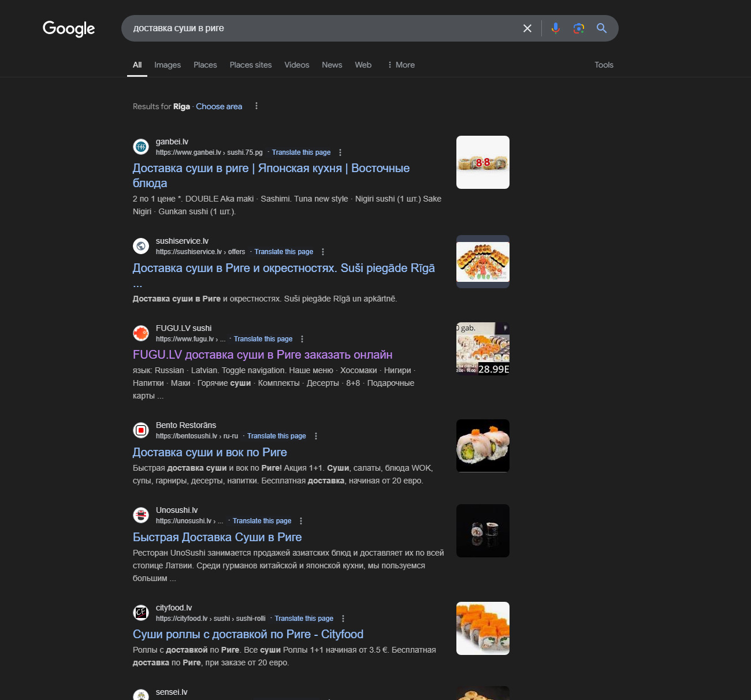
Task: Open 'Доставка суши и вок по Риге' result
Action: [x=210, y=452]
